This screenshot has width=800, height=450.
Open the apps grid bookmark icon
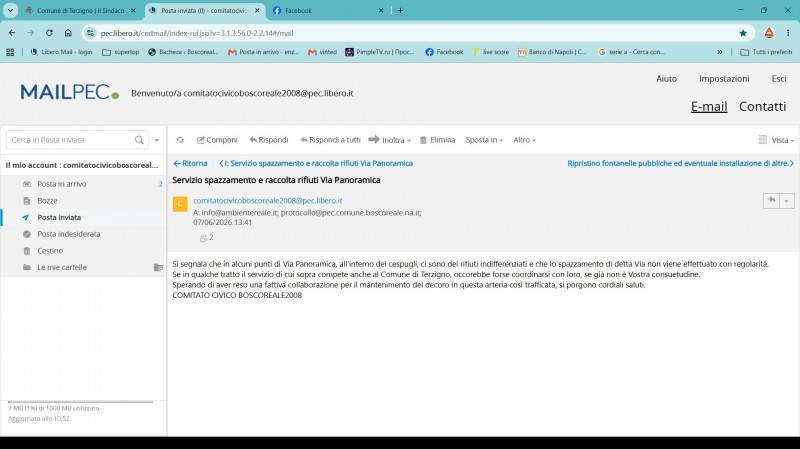[10, 52]
